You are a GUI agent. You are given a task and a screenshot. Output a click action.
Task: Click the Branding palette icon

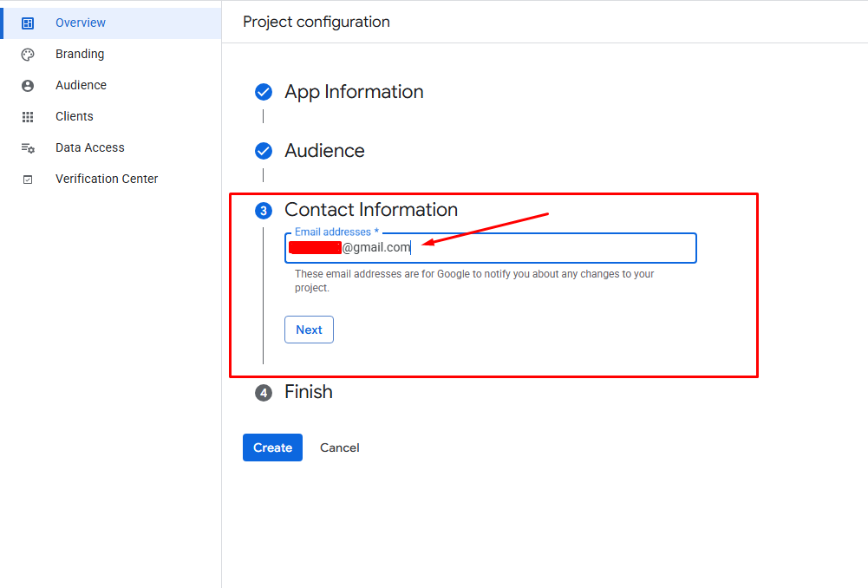click(x=28, y=55)
